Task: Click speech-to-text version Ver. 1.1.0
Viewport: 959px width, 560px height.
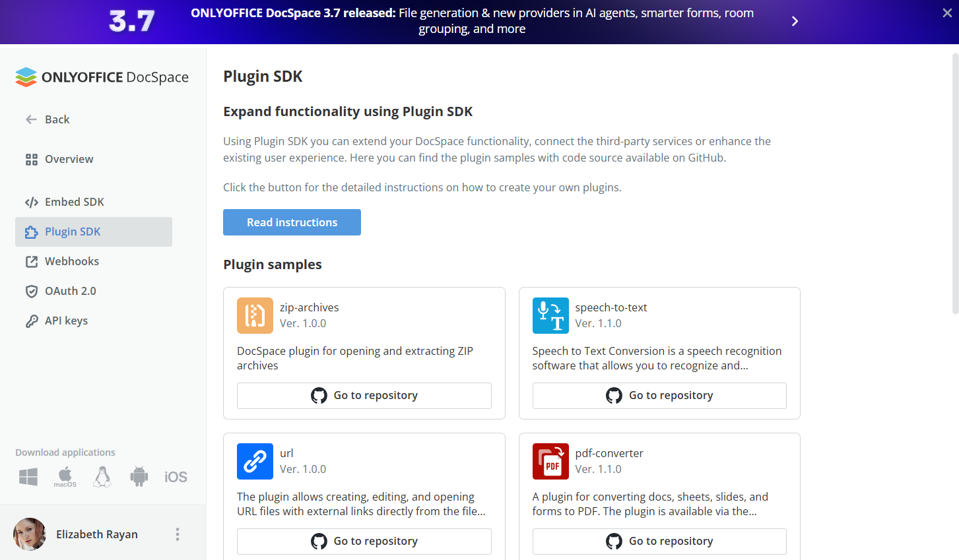Action: coord(598,323)
